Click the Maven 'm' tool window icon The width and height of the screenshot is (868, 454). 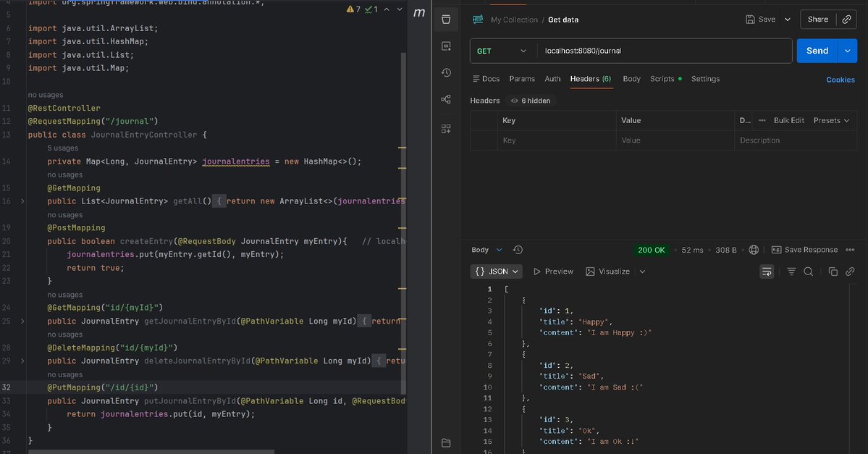coord(419,12)
